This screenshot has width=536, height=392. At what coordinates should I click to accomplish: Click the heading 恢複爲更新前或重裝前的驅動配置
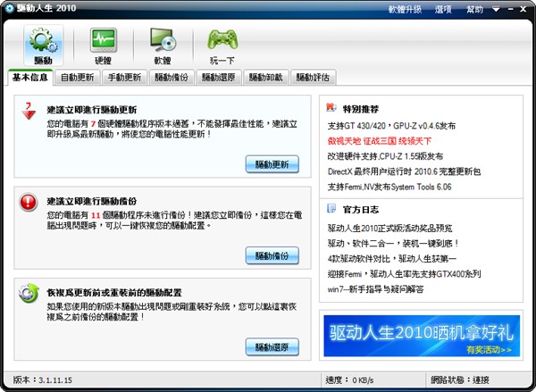click(x=114, y=293)
